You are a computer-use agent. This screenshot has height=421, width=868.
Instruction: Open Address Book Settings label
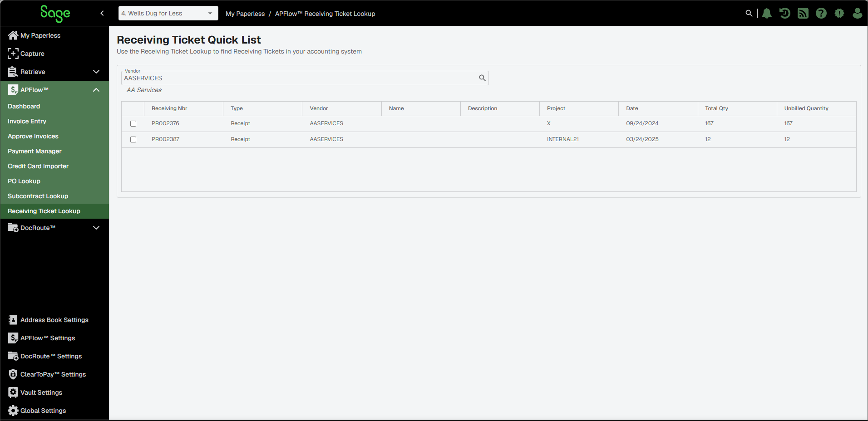[54, 320]
